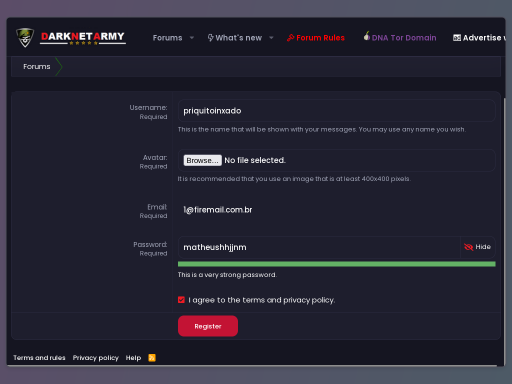Click the onion icon beside DNA Tor Domain
Screen dimensions: 512x384
[367, 36]
